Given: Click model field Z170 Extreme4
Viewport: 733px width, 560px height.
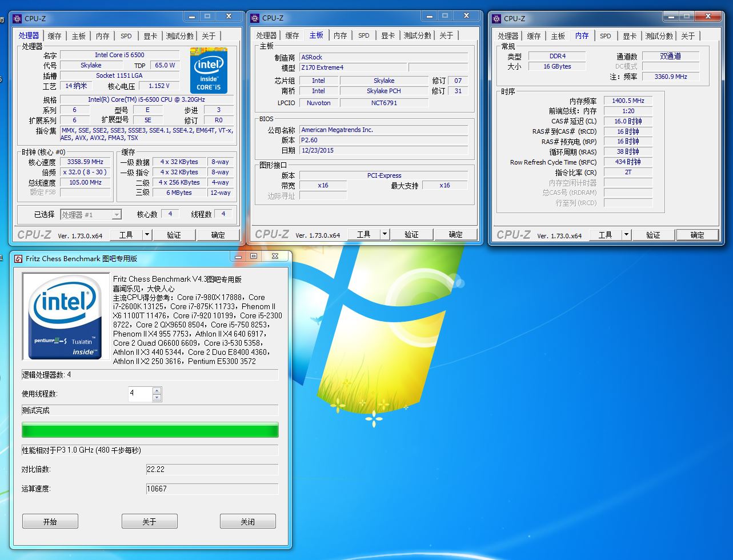Looking at the screenshot, I should tap(353, 67).
